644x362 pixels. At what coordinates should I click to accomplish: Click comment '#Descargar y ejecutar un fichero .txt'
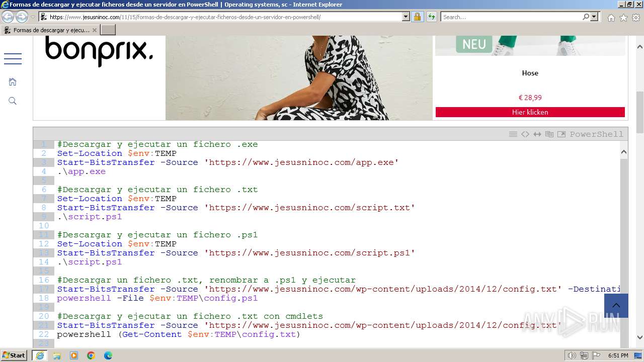coord(157,190)
